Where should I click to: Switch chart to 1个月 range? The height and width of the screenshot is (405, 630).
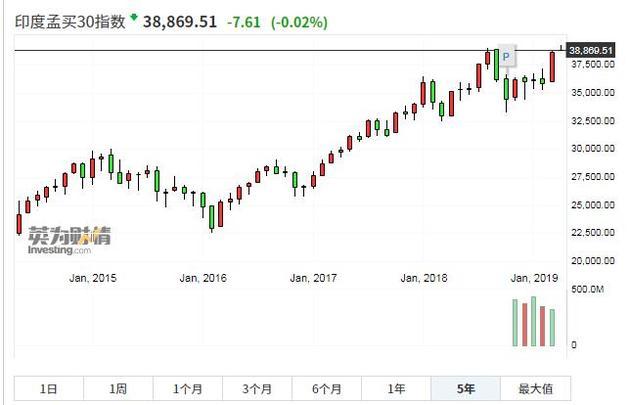tap(188, 389)
